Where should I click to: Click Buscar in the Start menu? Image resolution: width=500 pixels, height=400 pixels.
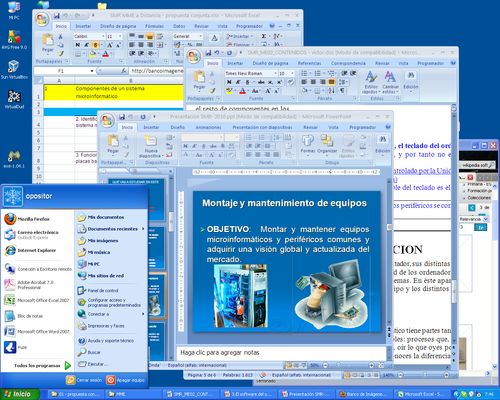coord(89,352)
